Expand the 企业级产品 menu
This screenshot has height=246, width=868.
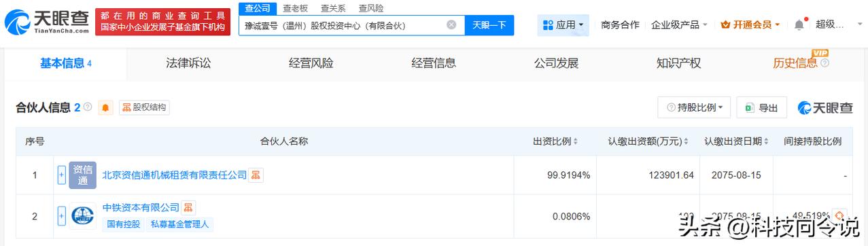[679, 25]
